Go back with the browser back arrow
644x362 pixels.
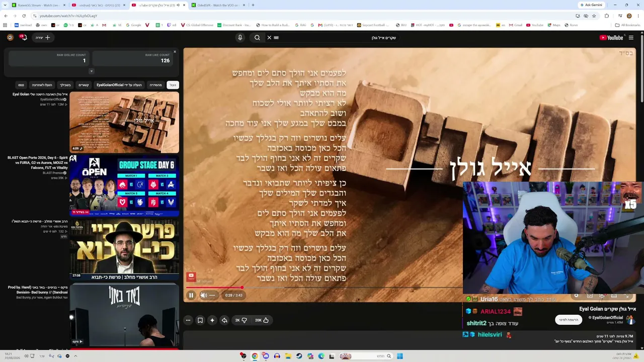[x=6, y=16]
